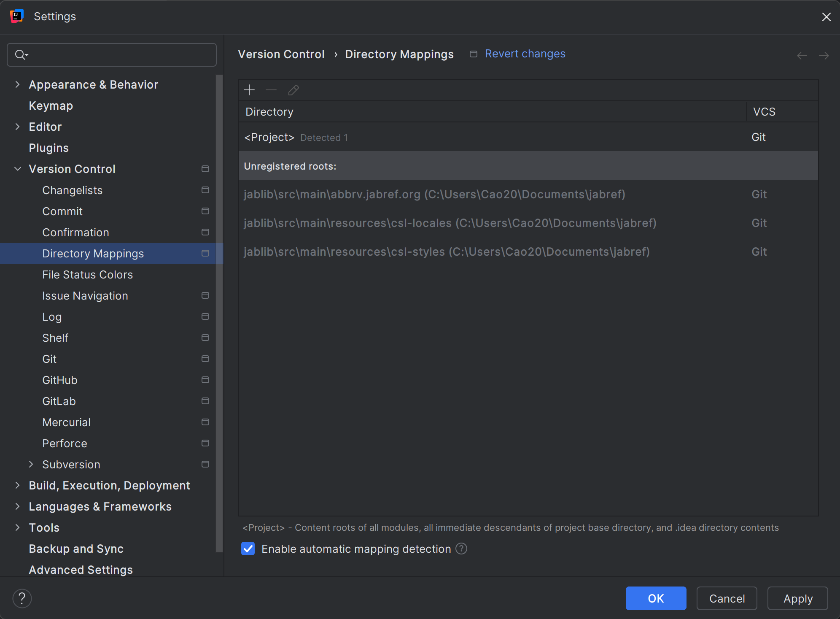Click the remove mapping minus icon
This screenshot has width=840, height=619.
coord(271,90)
